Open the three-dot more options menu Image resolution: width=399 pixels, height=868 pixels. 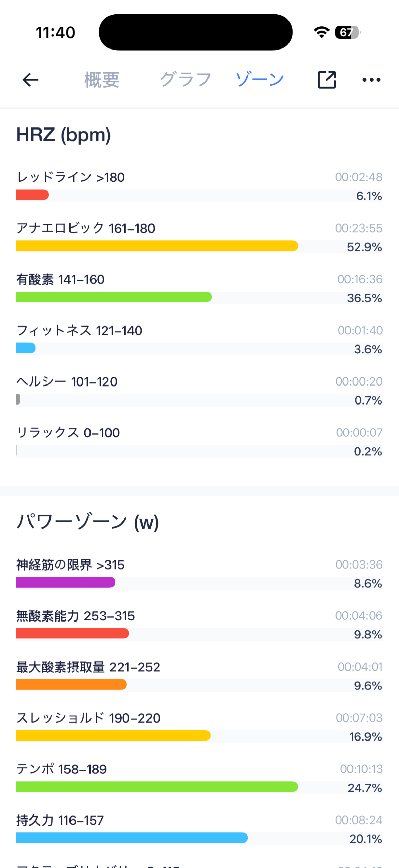click(x=371, y=80)
